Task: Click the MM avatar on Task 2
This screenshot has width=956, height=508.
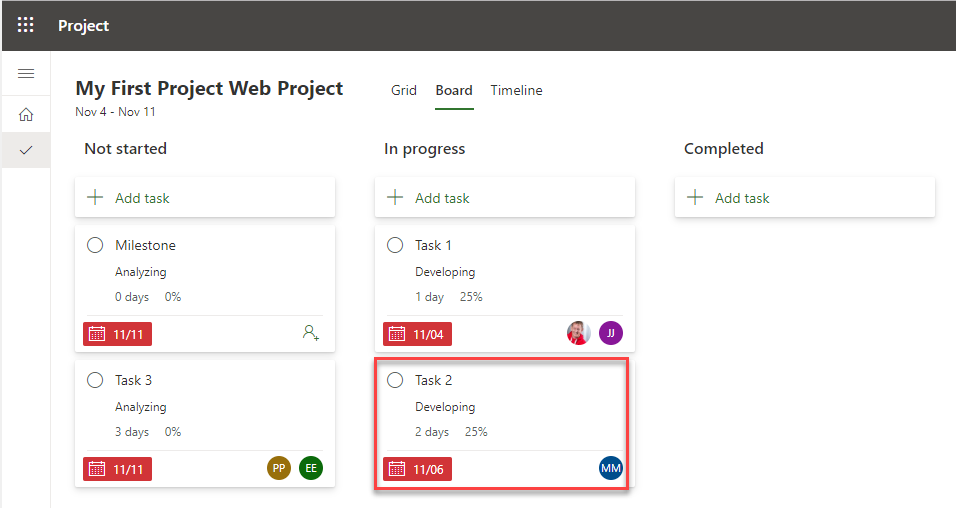Action: pyautogui.click(x=610, y=468)
